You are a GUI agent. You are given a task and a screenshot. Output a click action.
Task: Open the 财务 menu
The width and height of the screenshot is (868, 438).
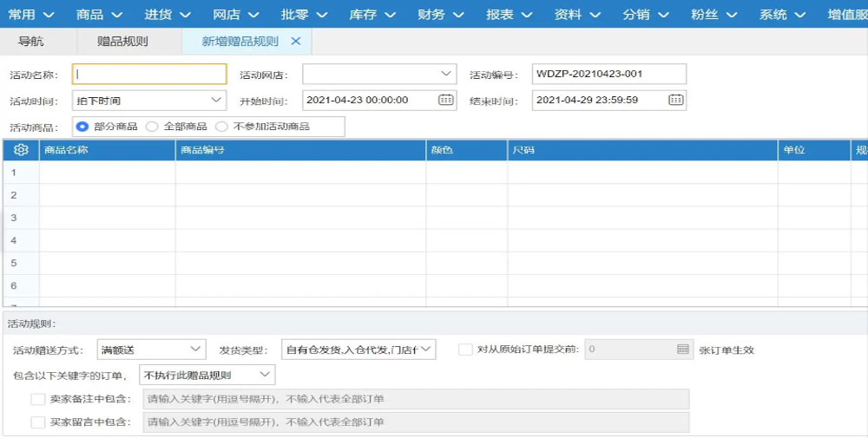438,14
